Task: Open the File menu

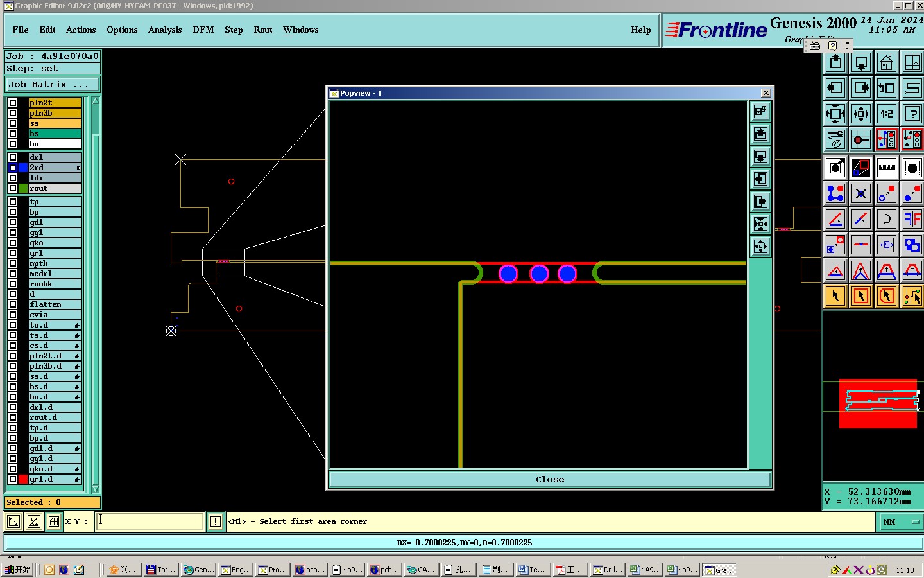Action: point(20,30)
